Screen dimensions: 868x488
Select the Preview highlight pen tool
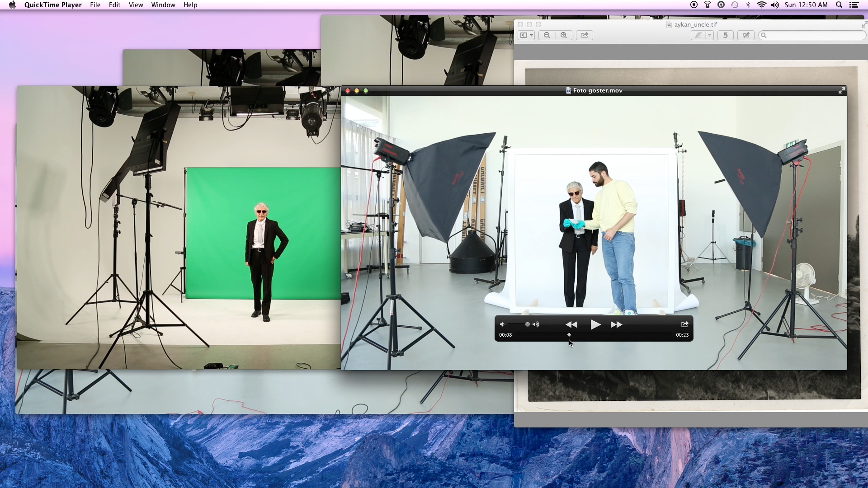click(698, 35)
